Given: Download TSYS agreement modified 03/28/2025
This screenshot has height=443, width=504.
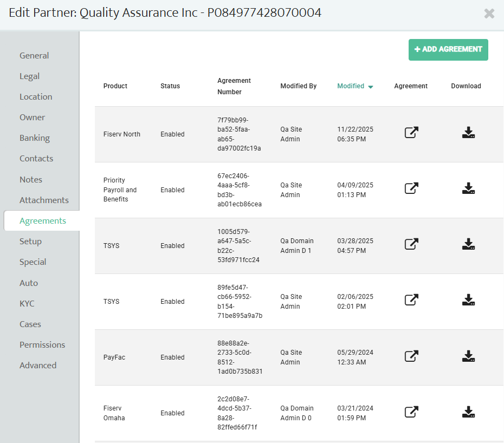Looking at the screenshot, I should tap(468, 244).
